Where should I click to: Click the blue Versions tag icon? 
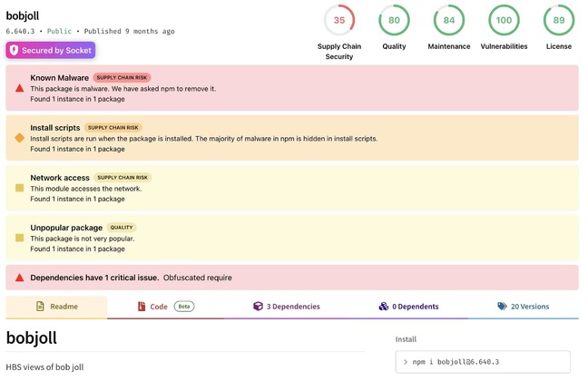[x=502, y=306]
